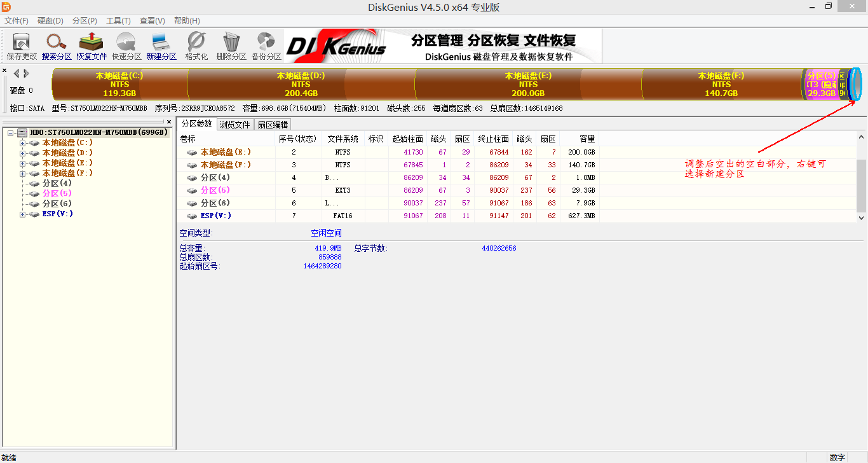Image resolution: width=868 pixels, height=463 pixels.
Task: Switch to the 分区参数 tab
Action: pos(196,123)
